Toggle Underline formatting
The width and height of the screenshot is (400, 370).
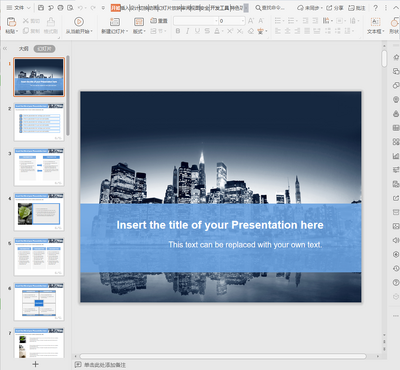pos(197,31)
